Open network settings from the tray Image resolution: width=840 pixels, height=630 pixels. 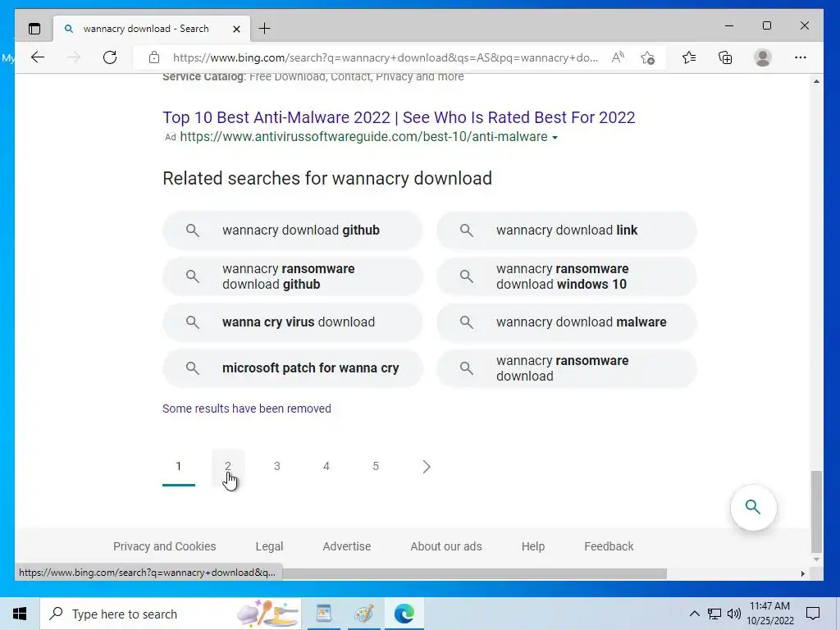click(714, 614)
